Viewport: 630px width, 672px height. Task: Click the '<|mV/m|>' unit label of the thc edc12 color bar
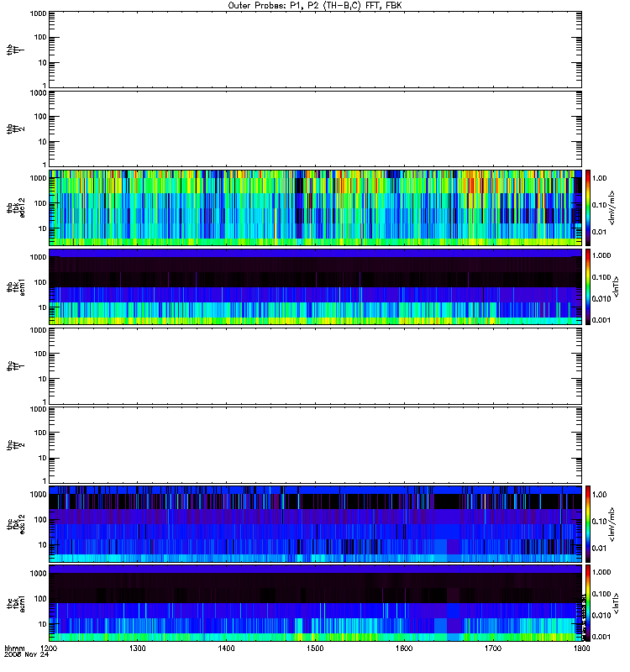[612, 523]
